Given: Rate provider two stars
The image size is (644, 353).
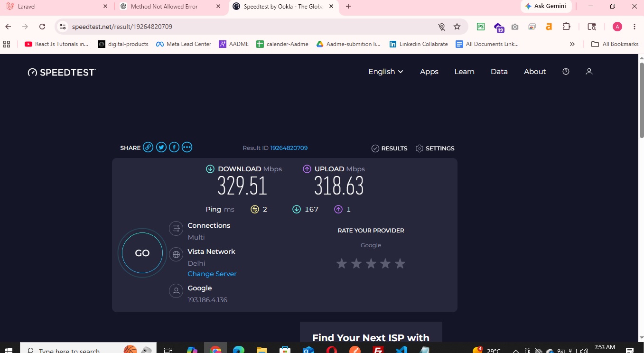Looking at the screenshot, I should pyautogui.click(x=356, y=263).
